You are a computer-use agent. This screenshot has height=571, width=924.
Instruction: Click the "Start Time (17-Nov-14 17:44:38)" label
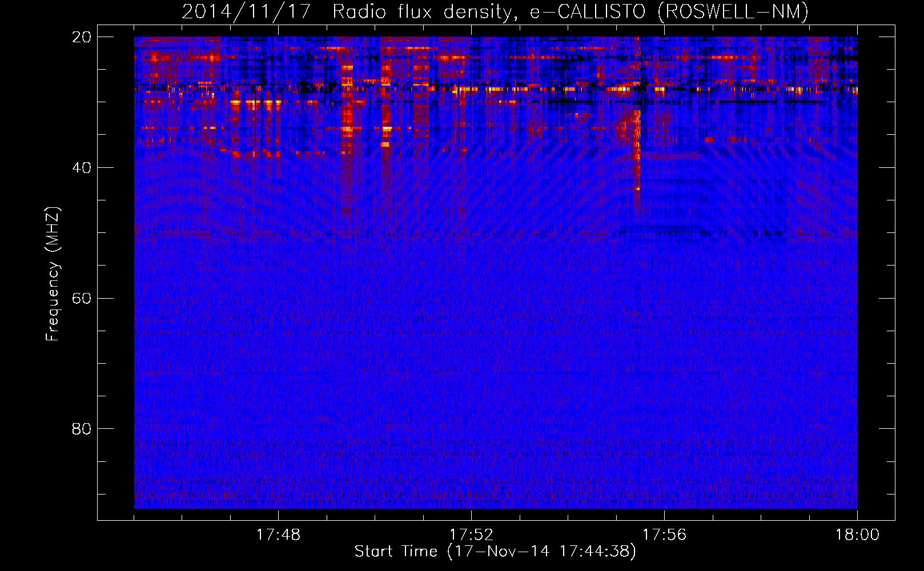coord(495,552)
